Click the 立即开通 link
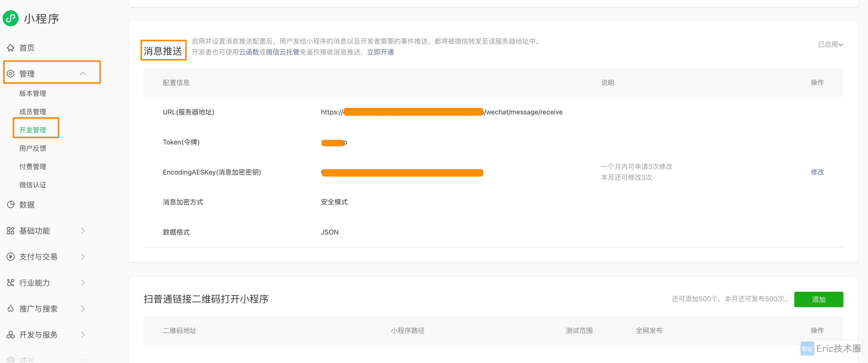The image size is (868, 363). 381,52
